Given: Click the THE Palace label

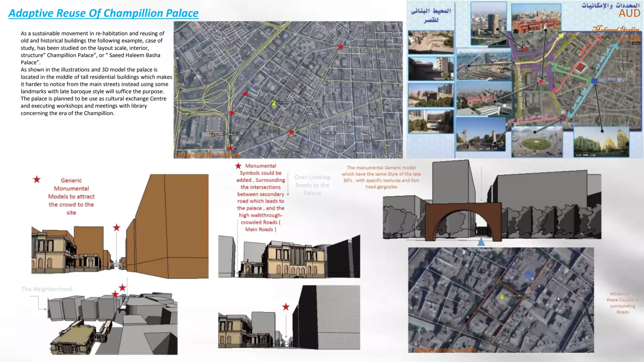Looking at the screenshot, I should coord(479,250).
